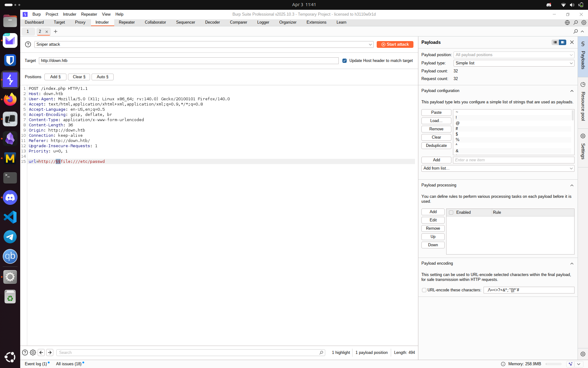Add a new Intruder tab
The height and width of the screenshot is (368, 588).
click(x=55, y=32)
